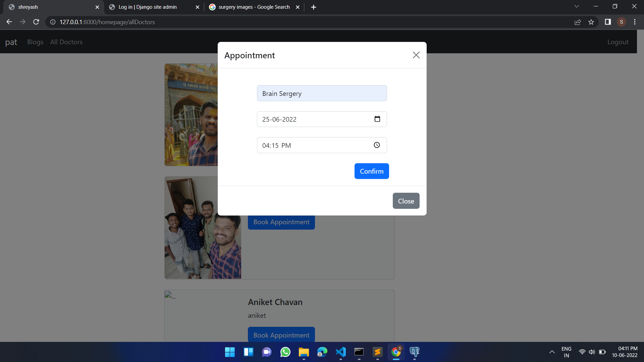This screenshot has height=362, width=644.
Task: Confirm the Brain Sergery appointment
Action: click(x=372, y=171)
